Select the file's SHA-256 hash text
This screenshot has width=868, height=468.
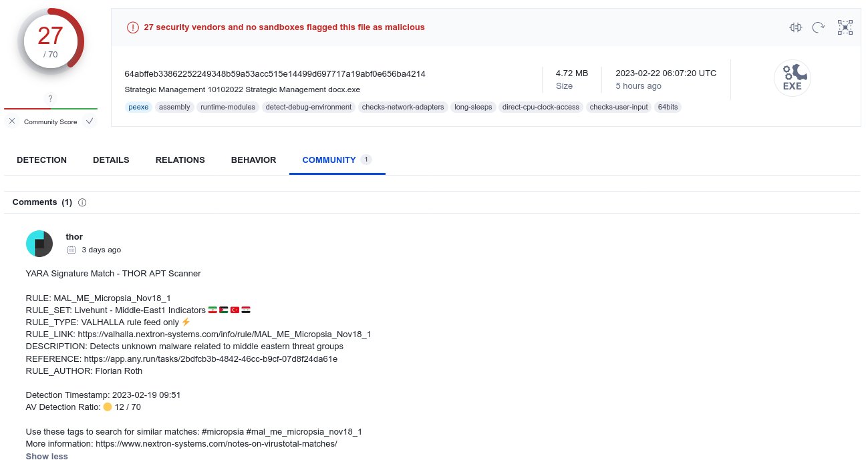click(x=276, y=73)
